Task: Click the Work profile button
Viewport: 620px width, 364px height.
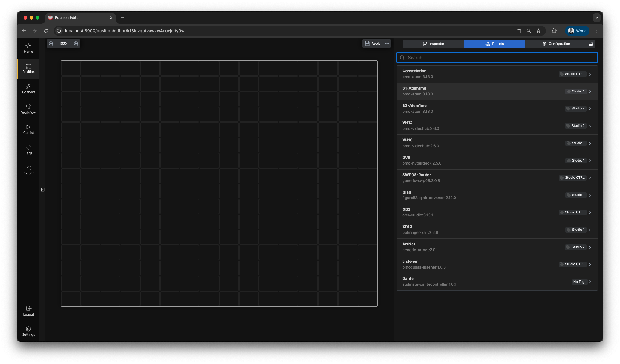Action: pos(577,31)
